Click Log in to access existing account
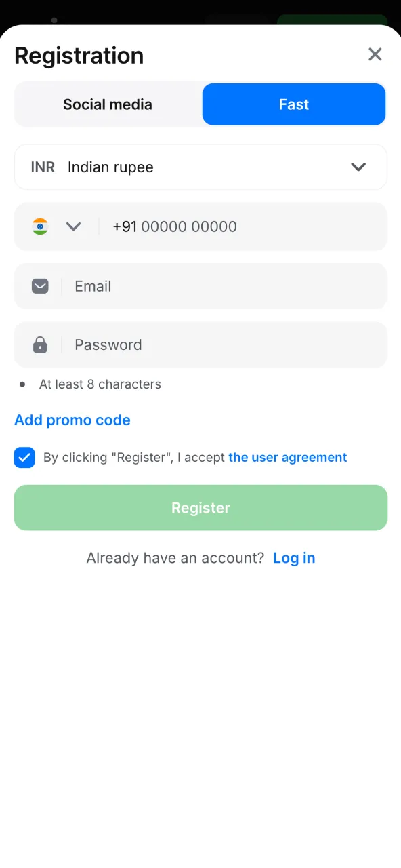The height and width of the screenshot is (868, 401). tap(294, 557)
